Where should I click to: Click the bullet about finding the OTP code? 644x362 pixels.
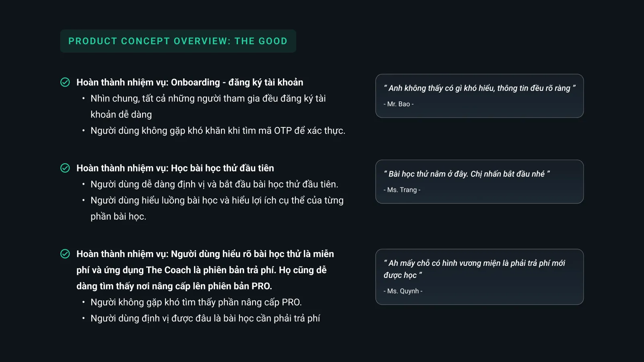[218, 131]
